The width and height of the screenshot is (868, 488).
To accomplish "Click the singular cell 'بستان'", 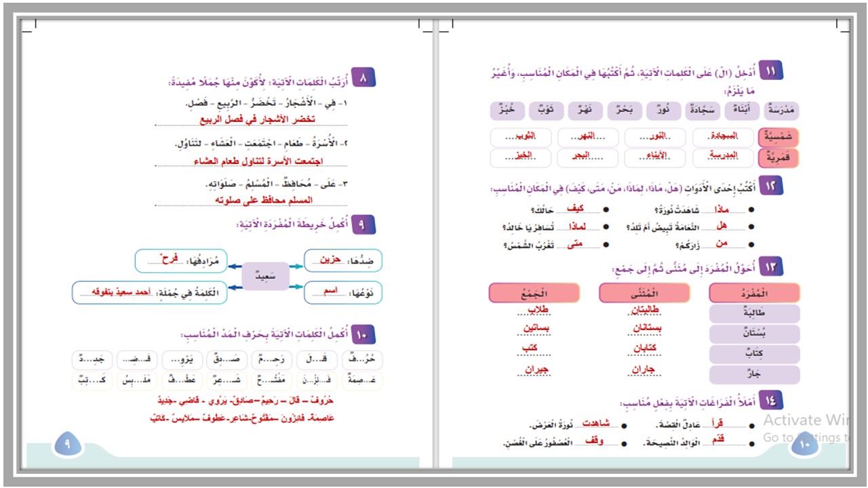I will coord(754,334).
